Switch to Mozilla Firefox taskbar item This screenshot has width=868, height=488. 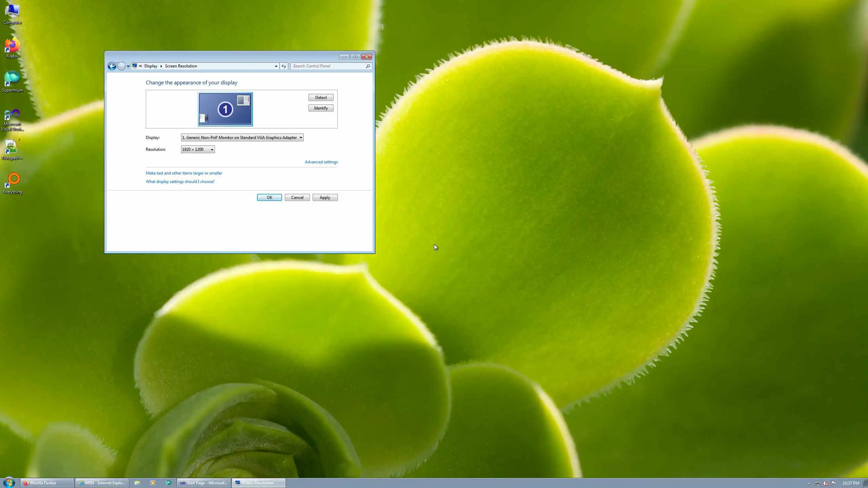coord(47,483)
